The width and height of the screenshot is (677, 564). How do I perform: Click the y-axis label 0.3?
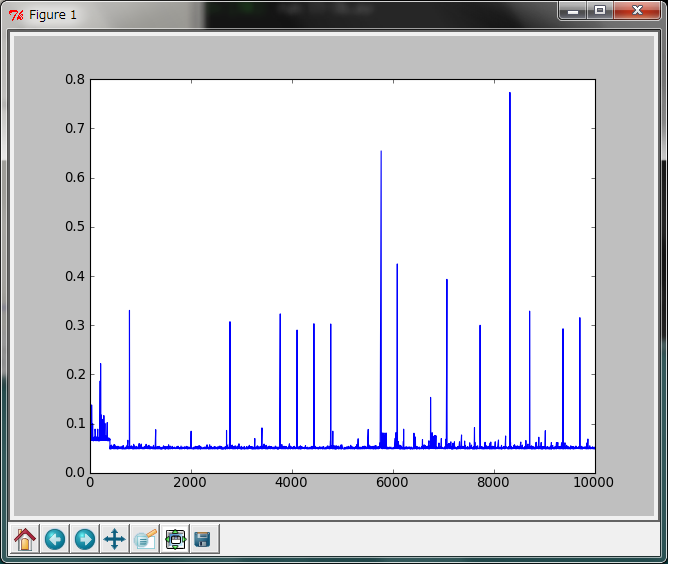tap(75, 325)
